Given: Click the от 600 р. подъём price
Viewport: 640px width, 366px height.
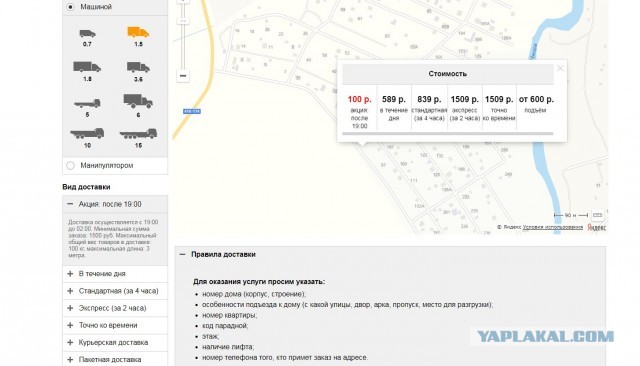Looking at the screenshot, I should [536, 99].
